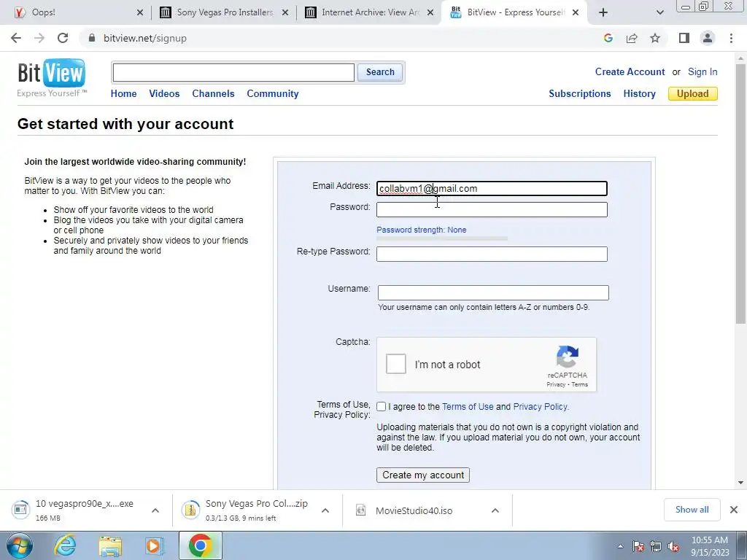Click the page vertical scrollbar
This screenshot has height=560, width=747.
[x=741, y=194]
